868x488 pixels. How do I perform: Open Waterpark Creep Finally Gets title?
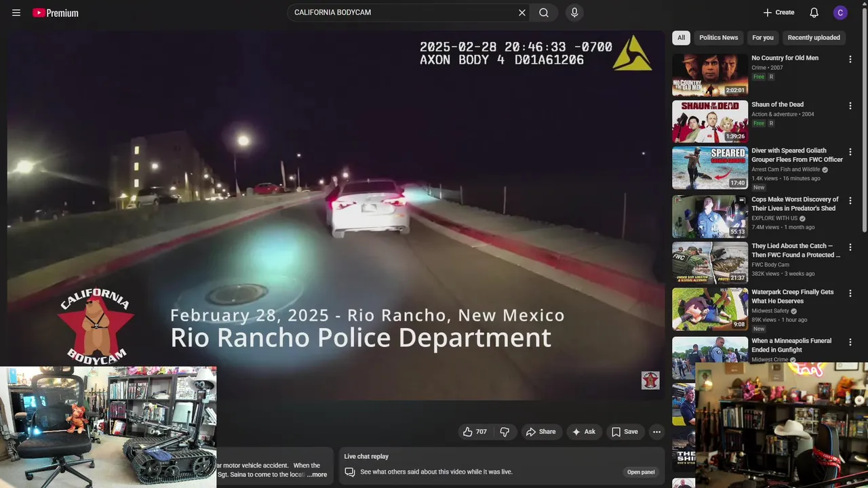pos(793,297)
